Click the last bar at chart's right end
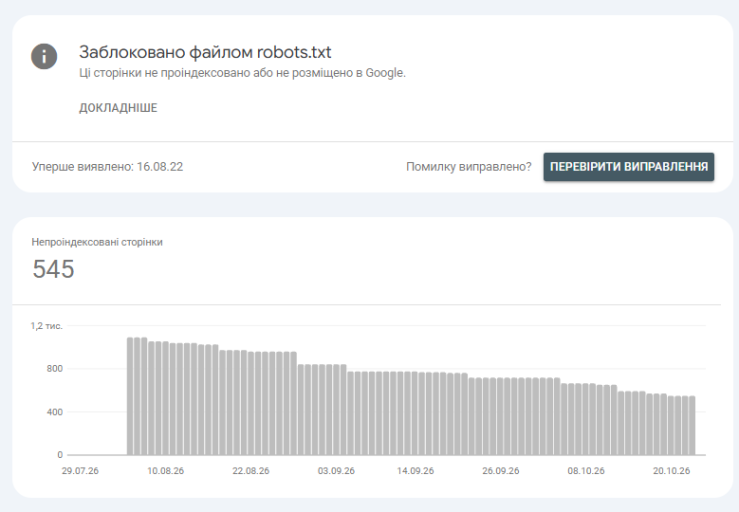This screenshot has width=739, height=512. click(692, 425)
